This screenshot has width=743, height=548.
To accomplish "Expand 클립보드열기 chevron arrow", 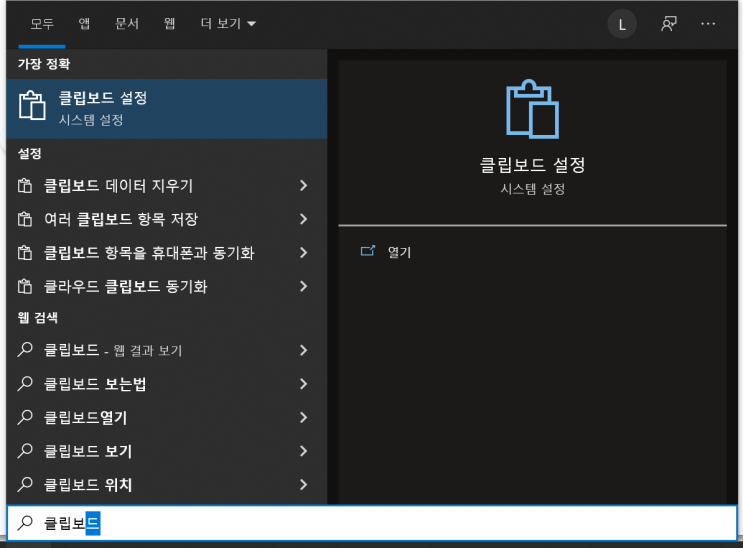I will point(304,417).
